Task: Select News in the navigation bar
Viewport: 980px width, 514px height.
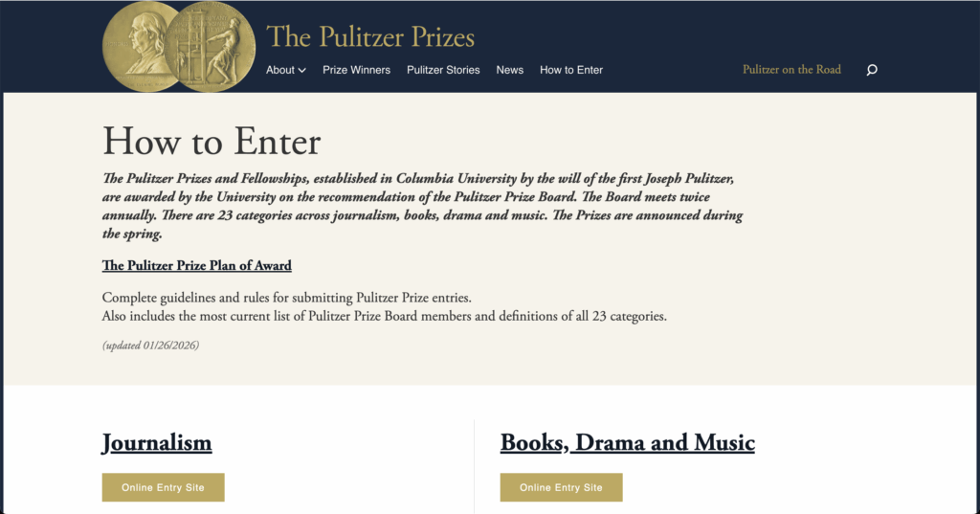Action: point(510,70)
